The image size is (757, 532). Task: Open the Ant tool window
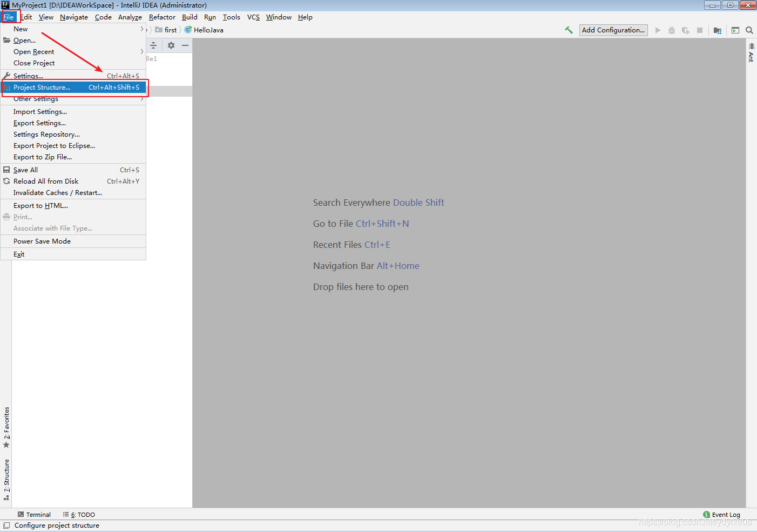pyautogui.click(x=751, y=53)
